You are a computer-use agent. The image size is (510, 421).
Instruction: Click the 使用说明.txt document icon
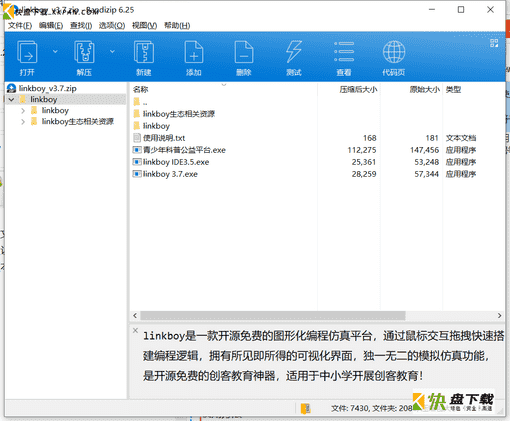coord(137,138)
